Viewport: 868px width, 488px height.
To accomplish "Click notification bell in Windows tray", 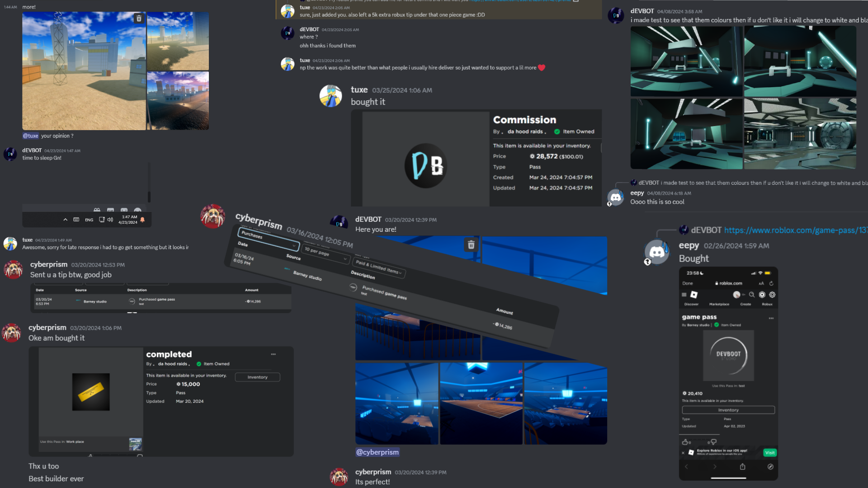I will [142, 220].
